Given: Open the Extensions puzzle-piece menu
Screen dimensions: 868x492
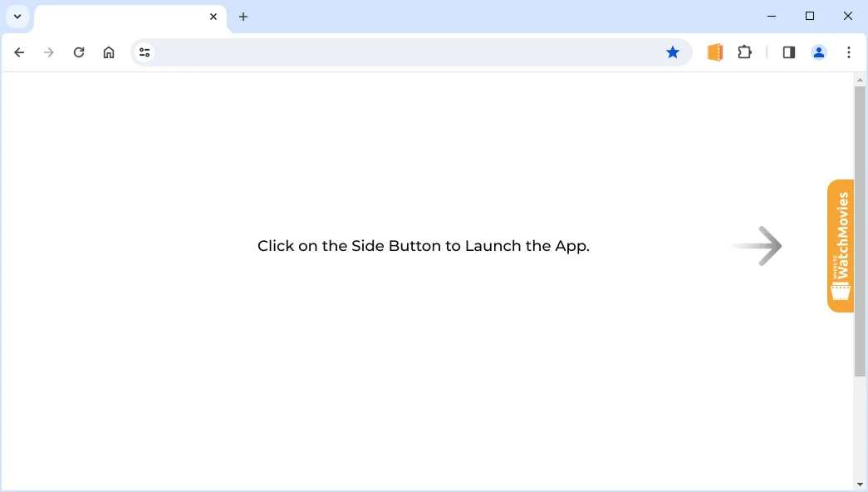Looking at the screenshot, I should pyautogui.click(x=744, y=52).
